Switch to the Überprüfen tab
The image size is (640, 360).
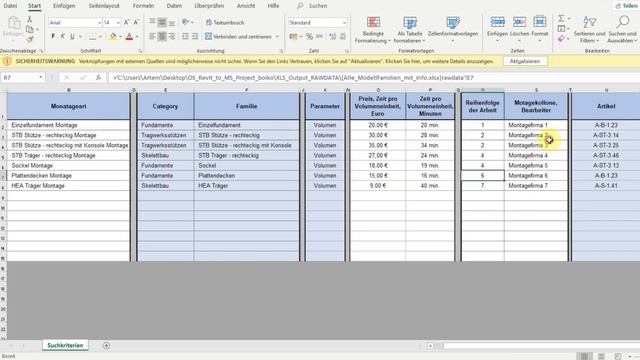(x=209, y=6)
